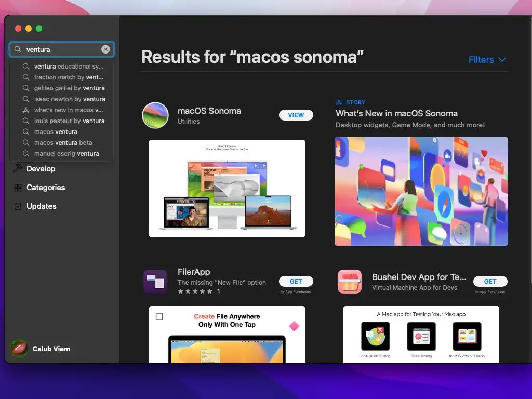Click the magnifier icon in the search field

[18, 49]
